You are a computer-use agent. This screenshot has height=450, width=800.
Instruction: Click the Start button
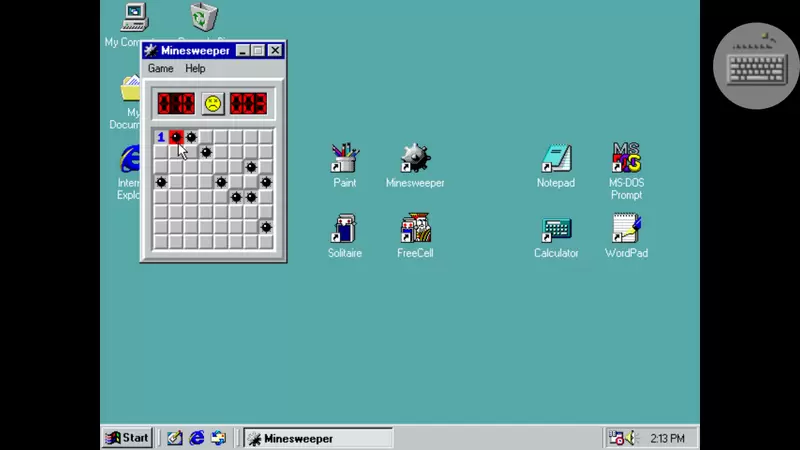click(128, 438)
